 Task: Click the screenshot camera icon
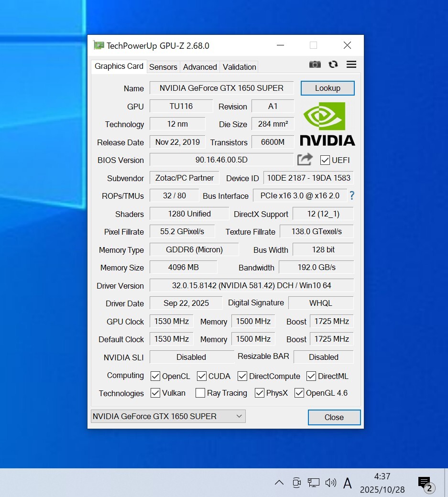(x=315, y=65)
